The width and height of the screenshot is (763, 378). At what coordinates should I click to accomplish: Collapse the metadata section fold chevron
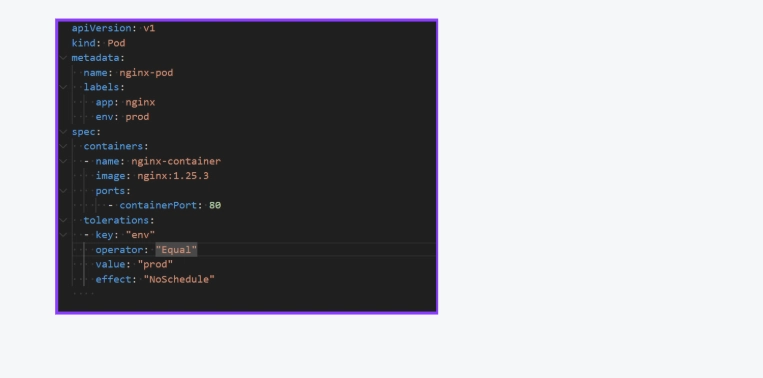click(63, 58)
